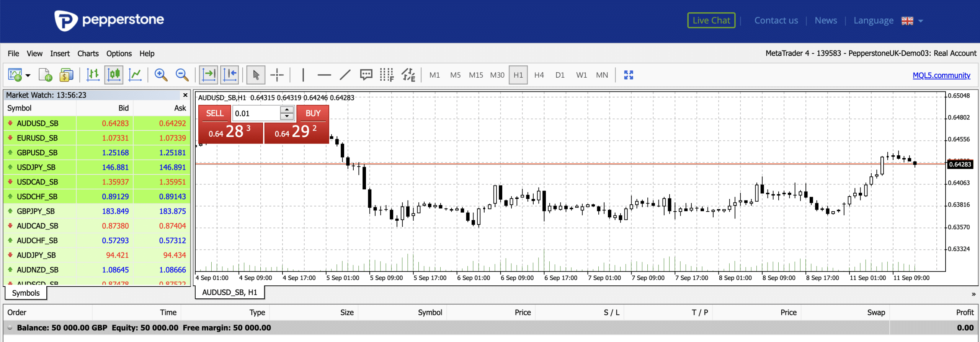Select the horizontal line drawing tool
This screenshot has width=980, height=342.
click(x=324, y=75)
